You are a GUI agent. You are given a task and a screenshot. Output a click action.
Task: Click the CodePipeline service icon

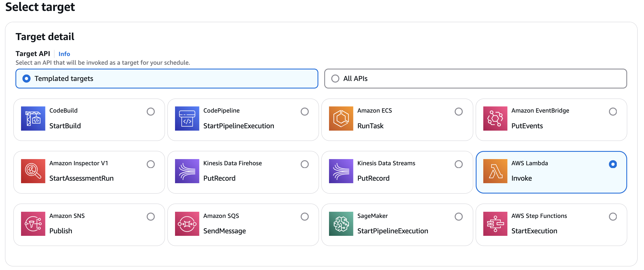(x=187, y=118)
